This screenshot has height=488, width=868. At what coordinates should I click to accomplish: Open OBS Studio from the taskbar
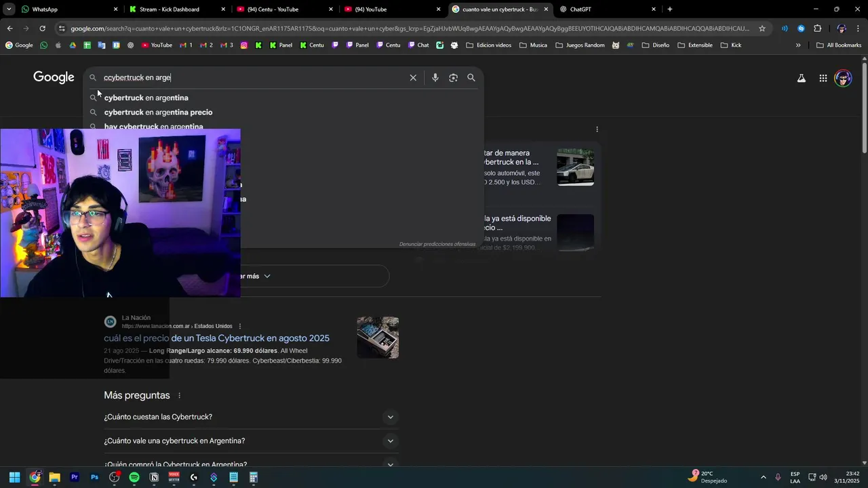115,477
